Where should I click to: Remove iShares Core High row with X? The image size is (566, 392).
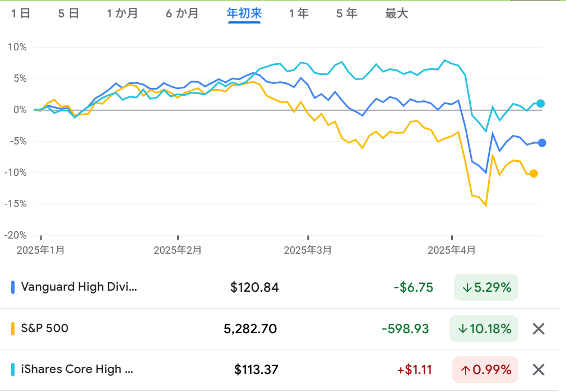tap(538, 370)
